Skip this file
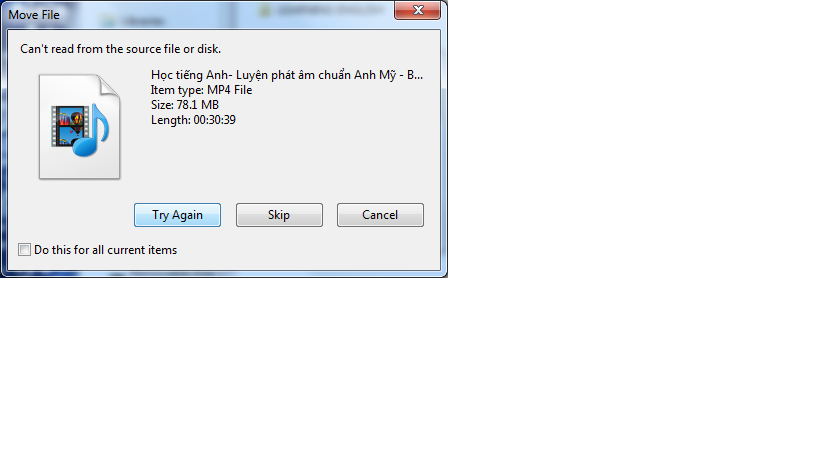Screen dimensions: 819x460 click(279, 215)
